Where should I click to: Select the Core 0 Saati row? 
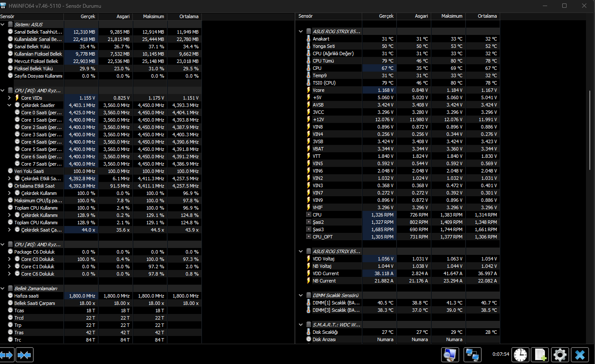tap(101, 113)
